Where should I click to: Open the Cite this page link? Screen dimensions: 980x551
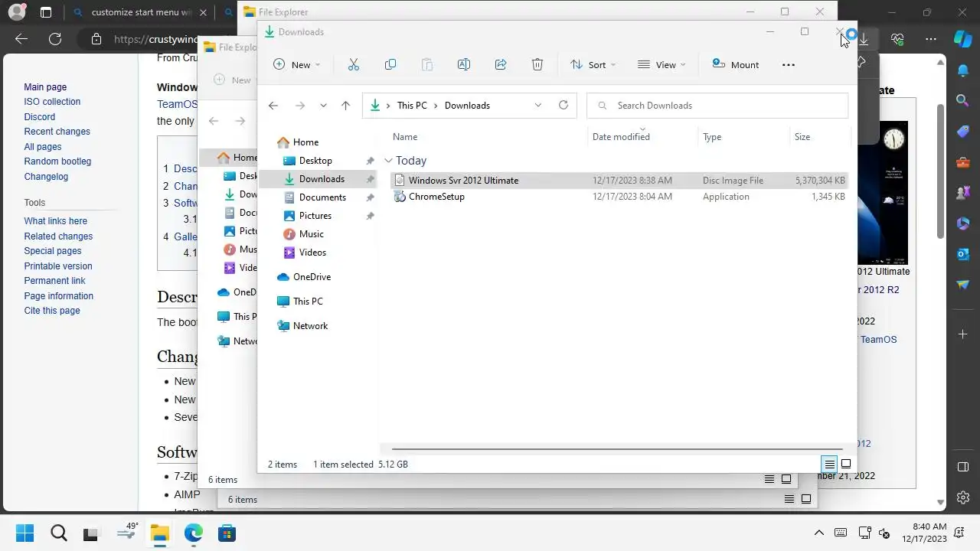pos(52,311)
